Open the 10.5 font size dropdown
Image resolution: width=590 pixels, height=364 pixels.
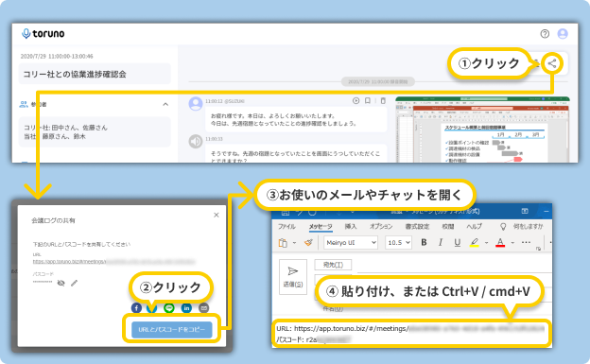pyautogui.click(x=398, y=243)
